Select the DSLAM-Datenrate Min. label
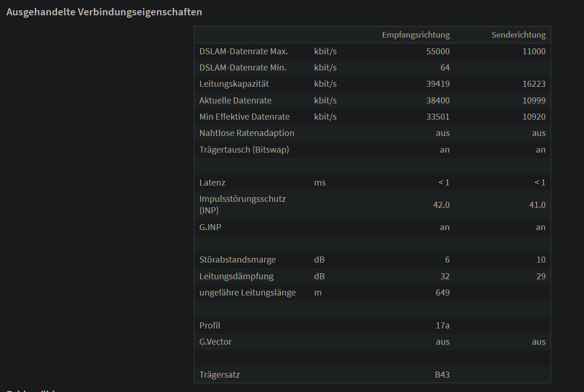This screenshot has height=392, width=584. click(243, 67)
